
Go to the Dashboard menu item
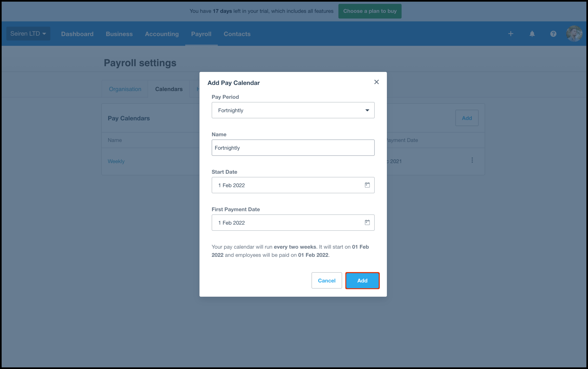(x=77, y=34)
